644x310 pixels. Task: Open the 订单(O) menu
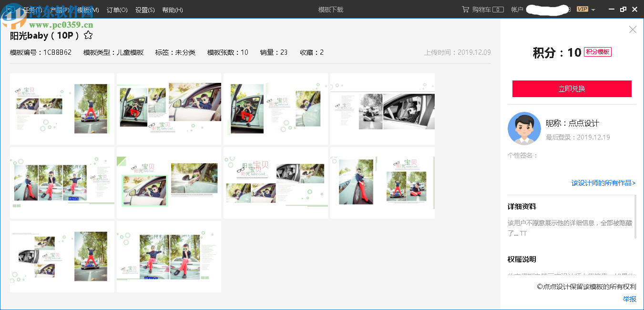click(x=117, y=10)
